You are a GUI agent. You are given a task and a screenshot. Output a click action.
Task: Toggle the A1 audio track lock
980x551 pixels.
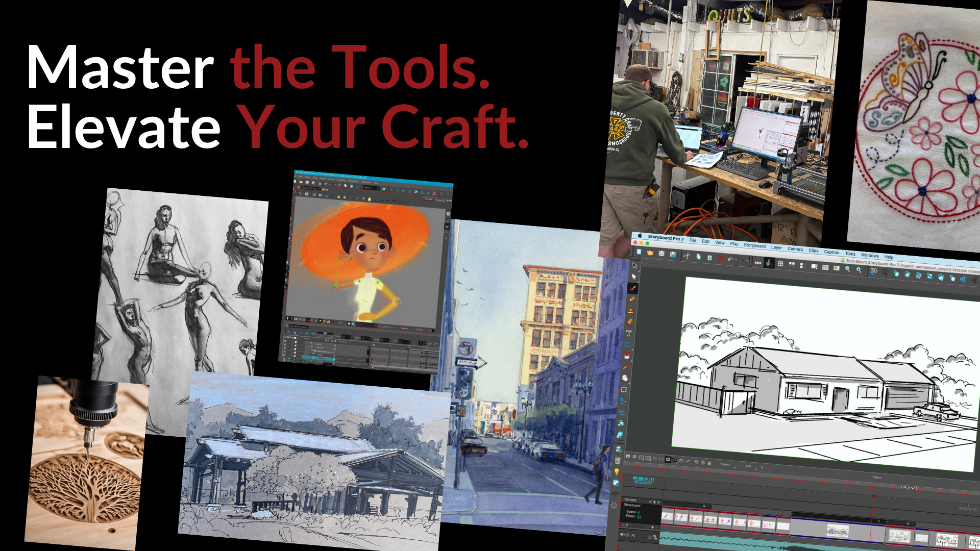click(x=650, y=537)
